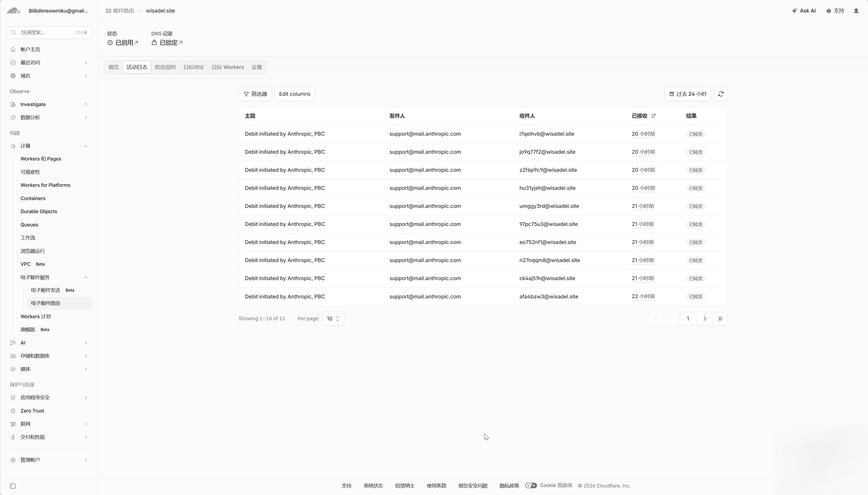Image resolution: width=868 pixels, height=495 pixels.
Task: Open the 已锁定 DNS record link
Action: tap(167, 43)
